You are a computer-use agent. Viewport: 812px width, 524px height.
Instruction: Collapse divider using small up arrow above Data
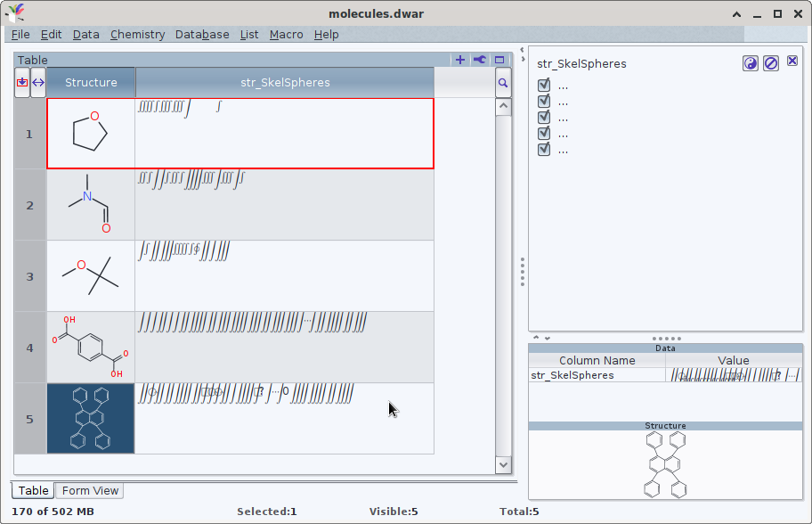[x=536, y=338]
